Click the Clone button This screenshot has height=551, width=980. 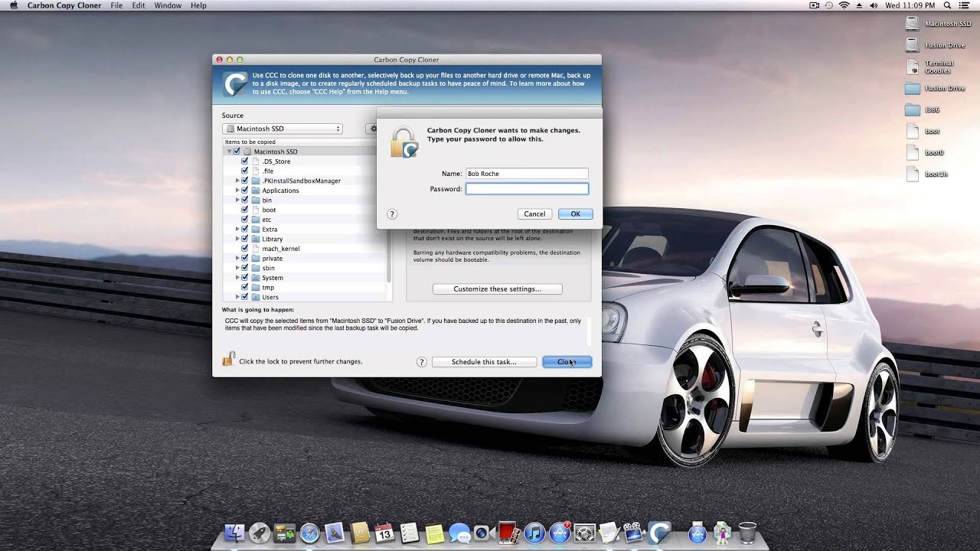[567, 362]
